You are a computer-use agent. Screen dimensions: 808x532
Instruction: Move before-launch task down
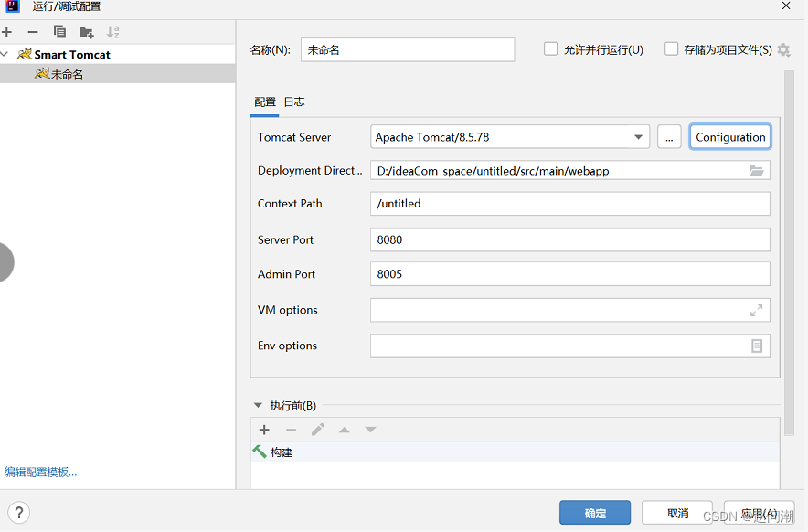[x=370, y=430]
